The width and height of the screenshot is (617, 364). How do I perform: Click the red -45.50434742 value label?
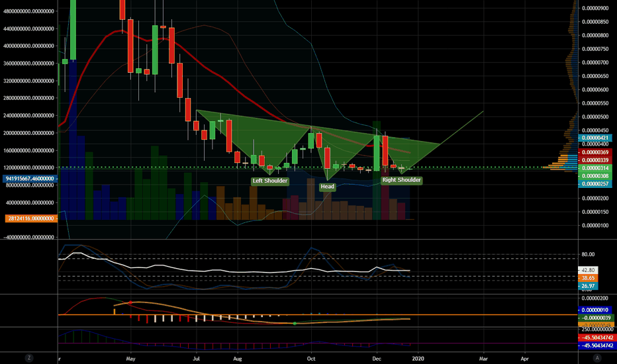coord(597,338)
